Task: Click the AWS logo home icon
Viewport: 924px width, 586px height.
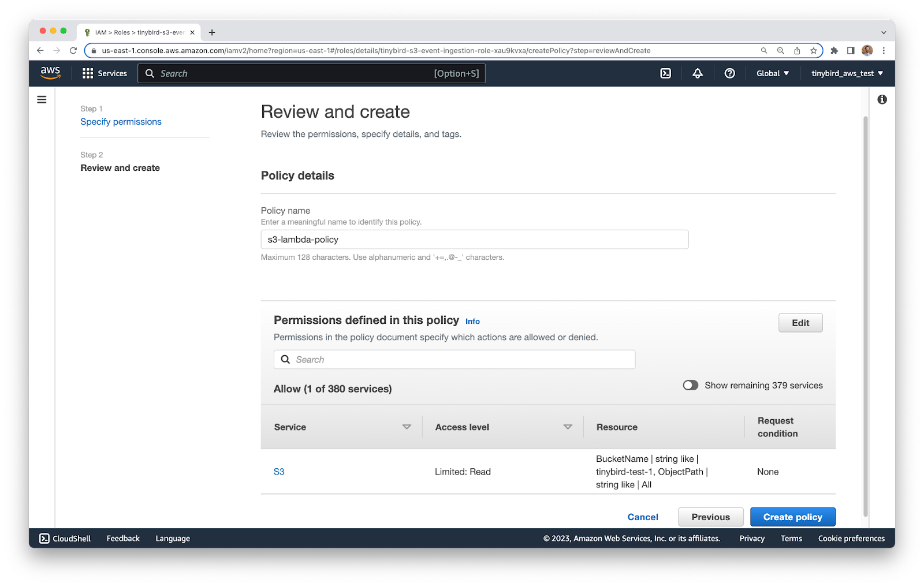Action: [x=50, y=73]
